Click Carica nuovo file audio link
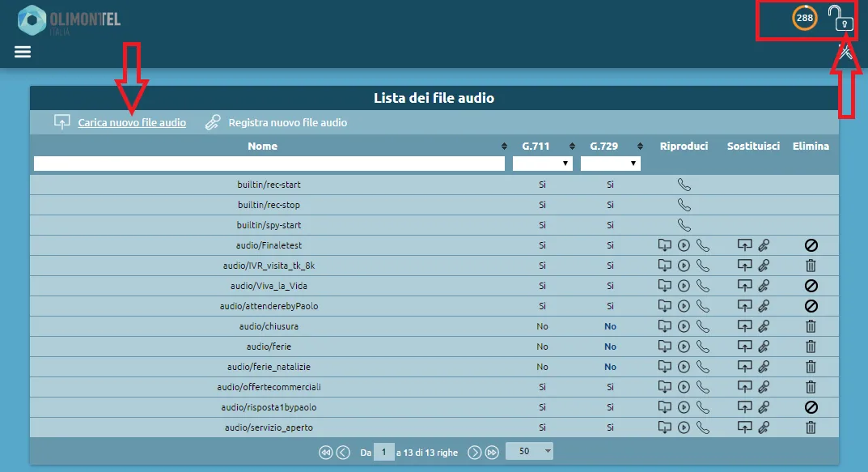Image resolution: width=868 pixels, height=472 pixels. pyautogui.click(x=132, y=123)
